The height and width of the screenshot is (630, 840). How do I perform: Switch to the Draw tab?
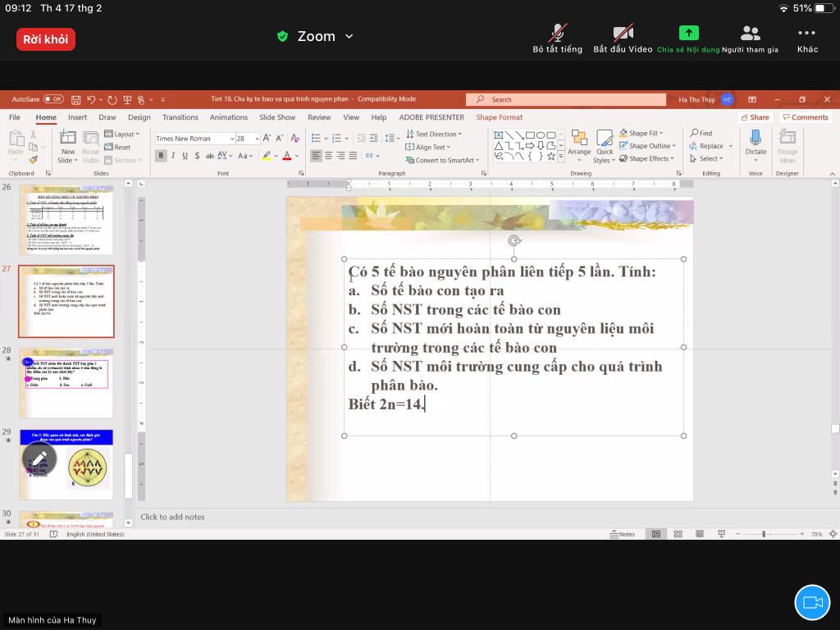107,117
